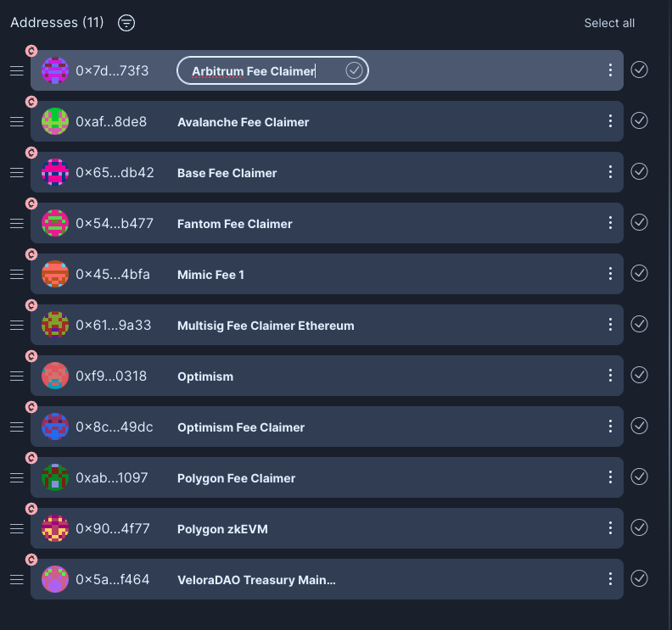Click the Avalanche Fee Claimer green identicon
This screenshot has height=630, width=672.
55,121
